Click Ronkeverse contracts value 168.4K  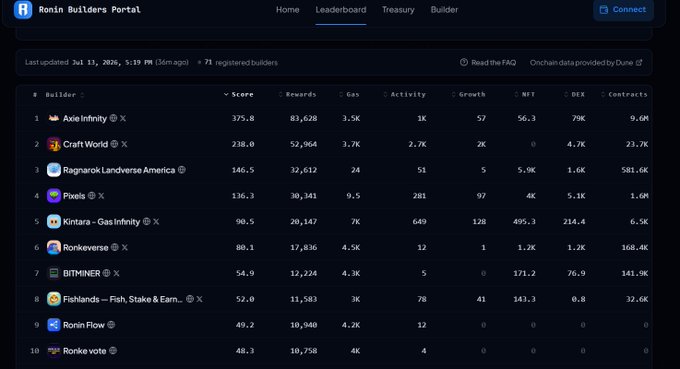pos(634,247)
